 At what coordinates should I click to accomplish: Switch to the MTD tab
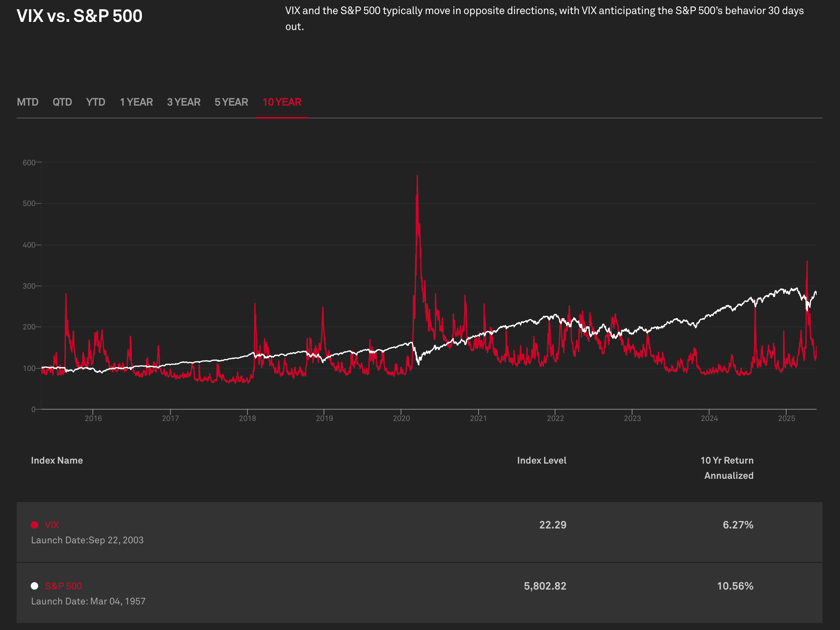point(28,102)
